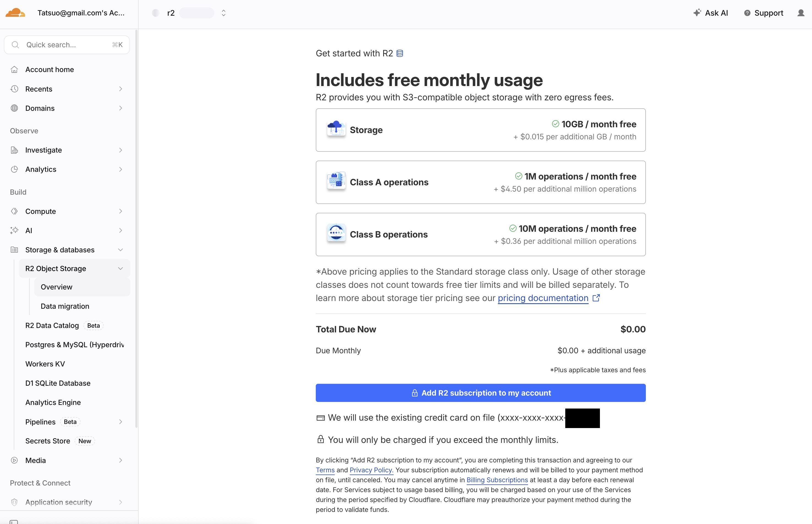This screenshot has height=524, width=812.
Task: Click the Cloudflare logo icon
Action: coord(15,13)
